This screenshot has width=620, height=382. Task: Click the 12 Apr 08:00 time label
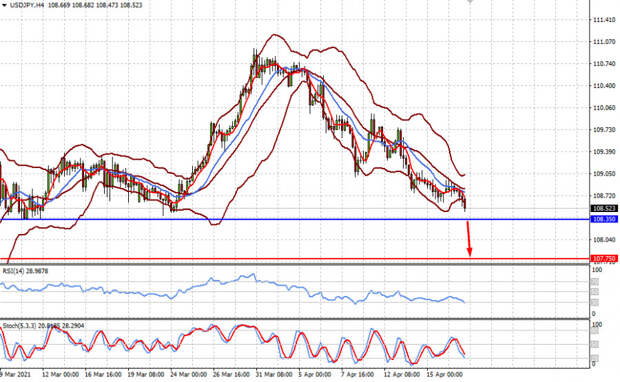(x=401, y=374)
